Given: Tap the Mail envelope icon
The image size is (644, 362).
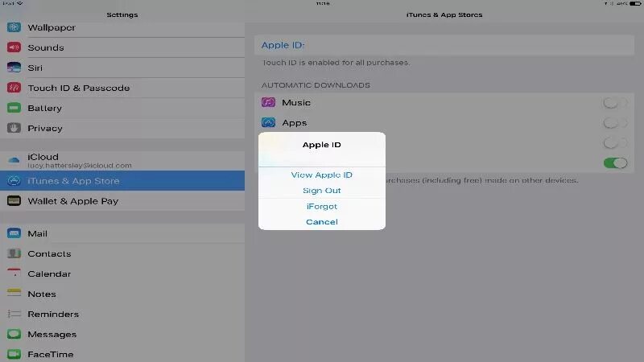Looking at the screenshot, I should [14, 233].
